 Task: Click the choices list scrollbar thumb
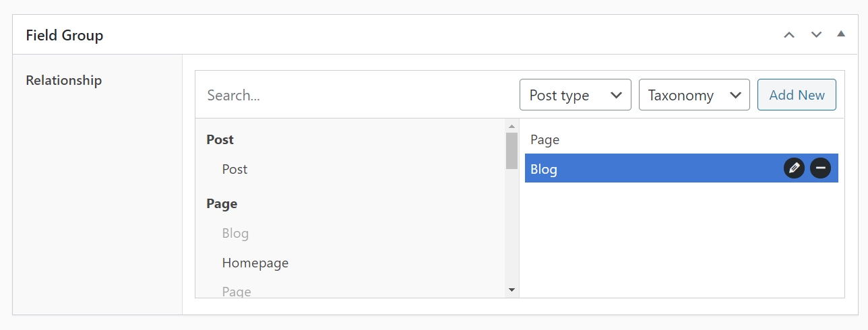pyautogui.click(x=511, y=151)
